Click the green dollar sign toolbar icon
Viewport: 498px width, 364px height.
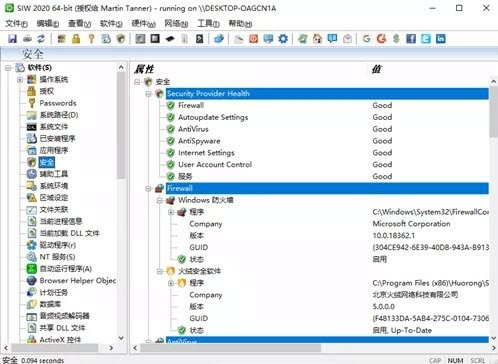(396, 39)
